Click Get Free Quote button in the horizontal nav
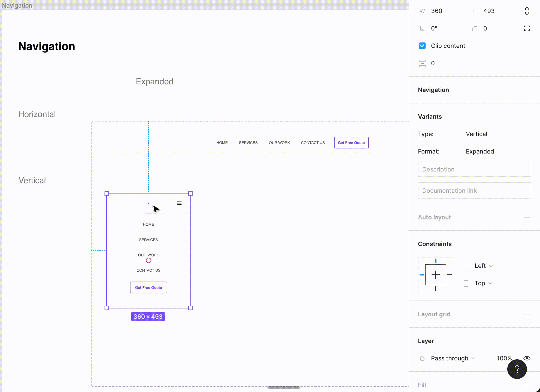The width and height of the screenshot is (540, 392). pyautogui.click(x=351, y=143)
